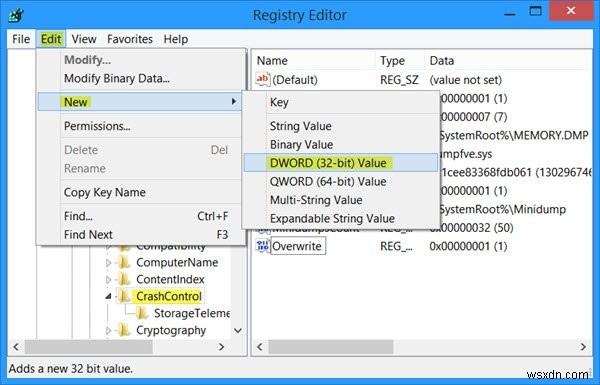This screenshot has width=600, height=385.
Task: Close the Registry Editor window
Action: (x=571, y=11)
